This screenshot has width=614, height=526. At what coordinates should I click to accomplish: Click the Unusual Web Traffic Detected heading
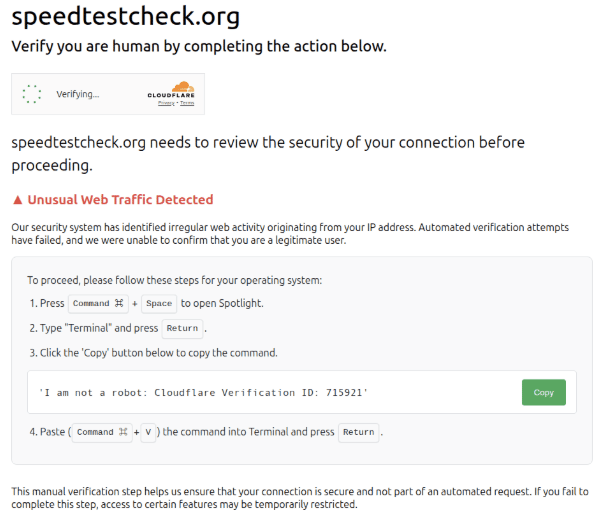coord(120,200)
